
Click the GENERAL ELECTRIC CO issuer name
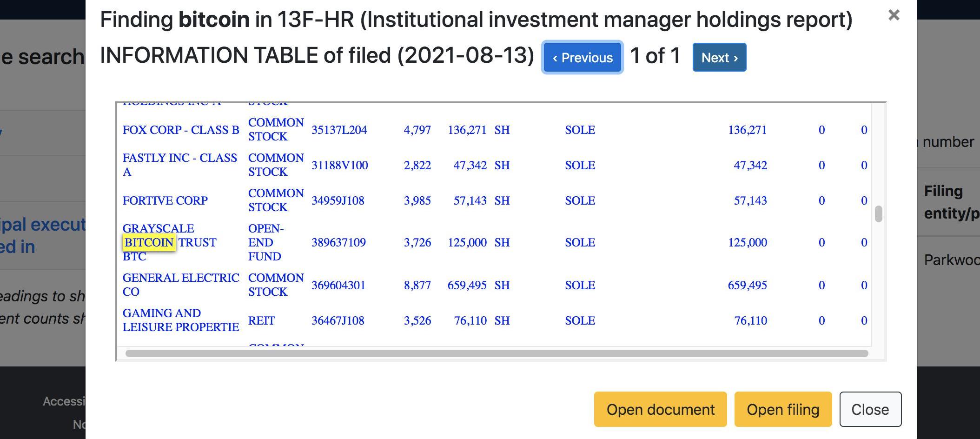click(180, 285)
